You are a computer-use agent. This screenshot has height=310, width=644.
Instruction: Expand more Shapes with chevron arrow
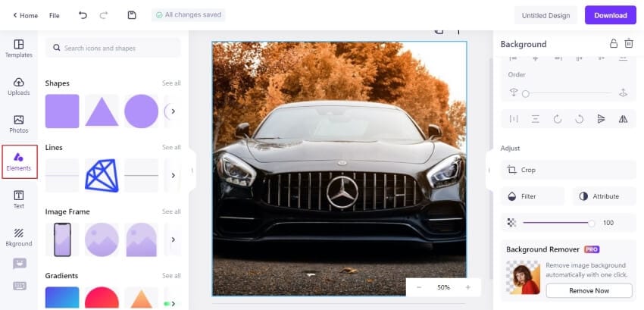pyautogui.click(x=173, y=111)
